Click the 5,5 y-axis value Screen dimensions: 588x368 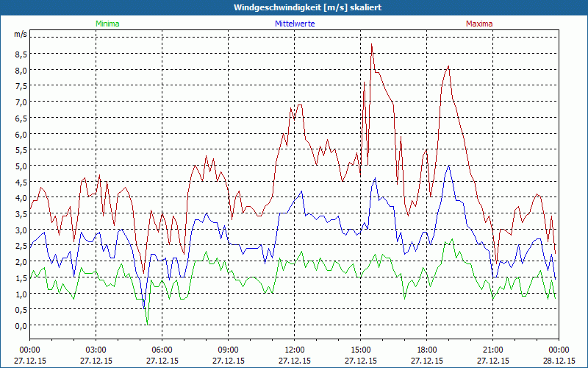(21, 150)
